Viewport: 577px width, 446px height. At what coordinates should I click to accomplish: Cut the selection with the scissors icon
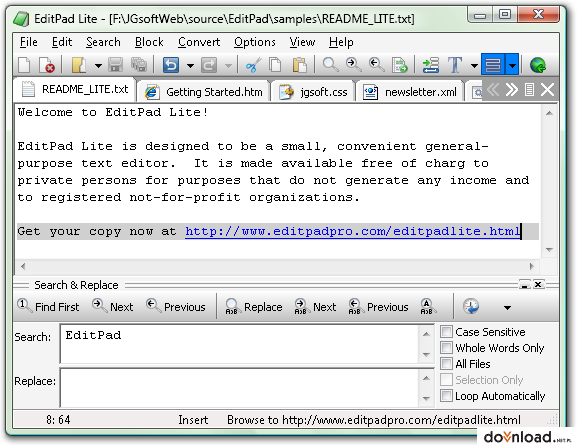(x=254, y=65)
